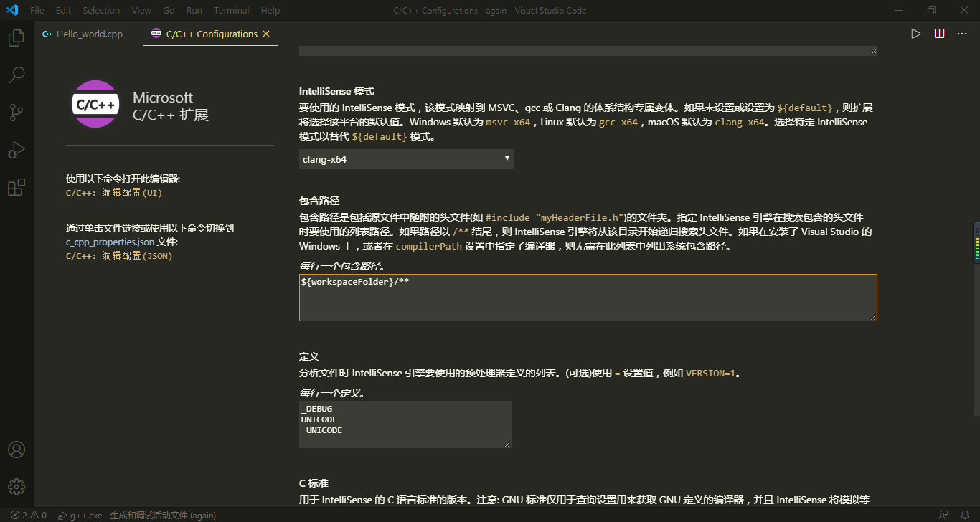Viewport: 980px width, 522px height.
Task: Switch to the Hello_world.cpp tab
Action: (83, 34)
